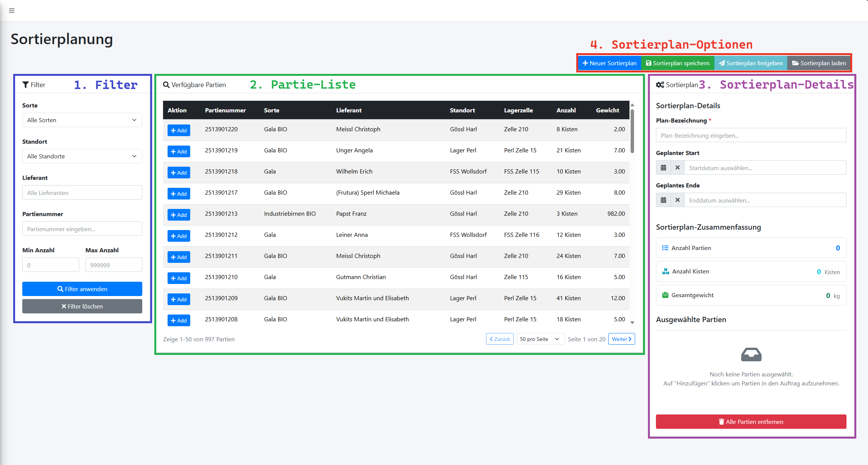Open the hamburger menu icon
This screenshot has height=465, width=868.
[12, 11]
